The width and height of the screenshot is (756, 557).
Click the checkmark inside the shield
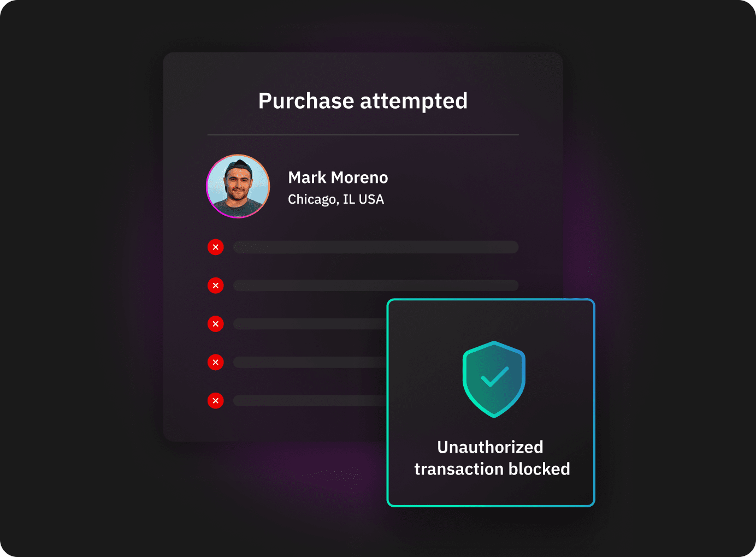click(x=495, y=377)
